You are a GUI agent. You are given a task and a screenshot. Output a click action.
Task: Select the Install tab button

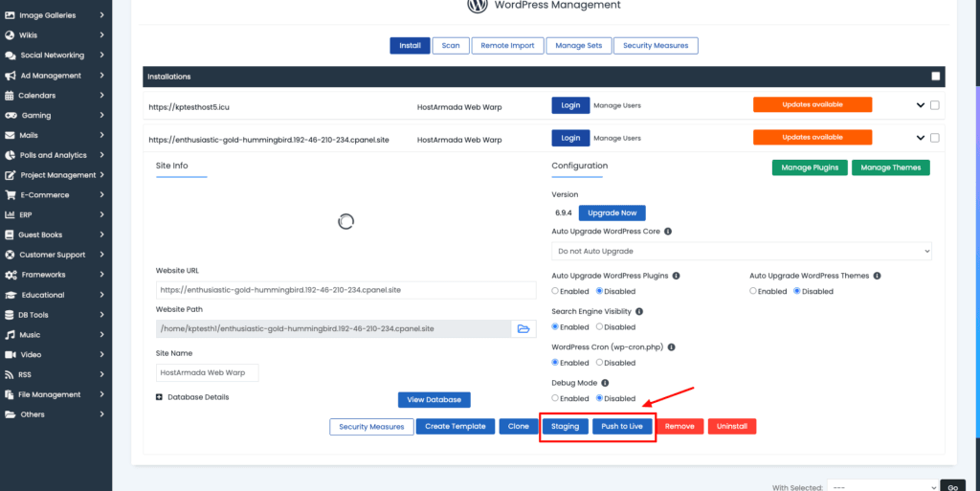[410, 46]
